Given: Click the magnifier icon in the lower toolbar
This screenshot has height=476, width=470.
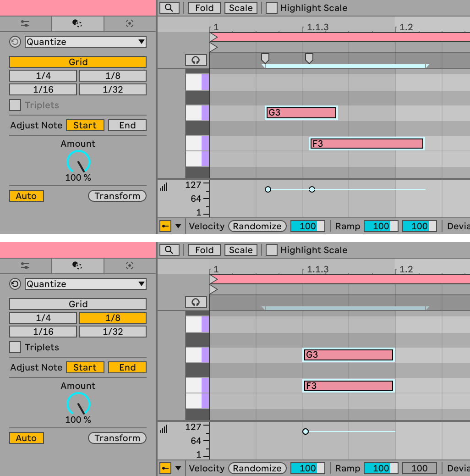Looking at the screenshot, I should [x=169, y=250].
